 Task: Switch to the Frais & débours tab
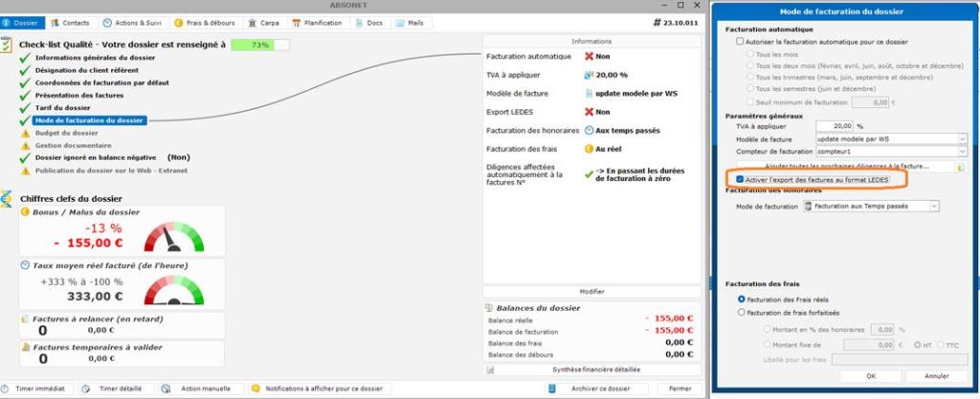(202, 21)
